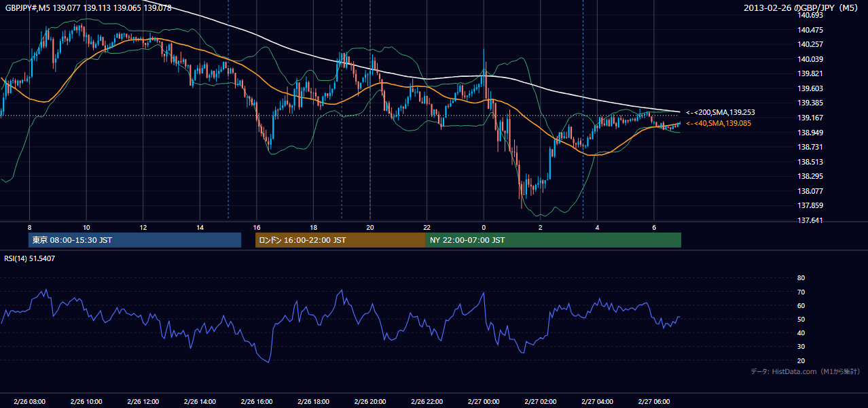Click price axis value 139.385

pos(809,103)
